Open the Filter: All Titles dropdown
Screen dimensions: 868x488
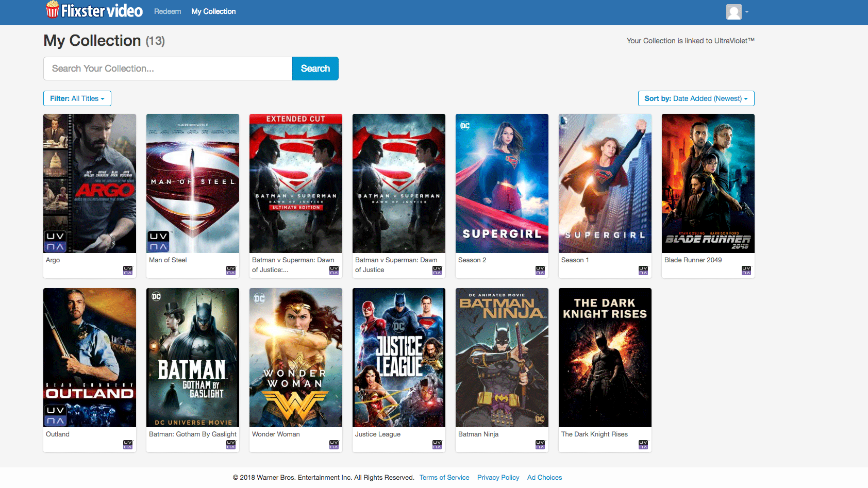[77, 98]
